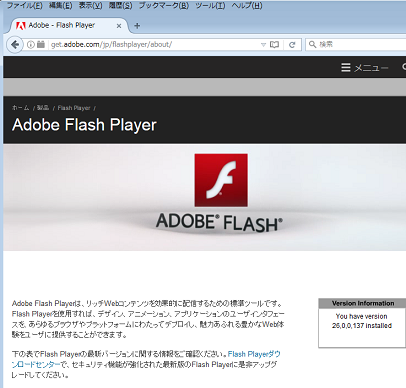Toggle reader view icon
Viewport: 406px width, 388px height.
click(274, 44)
